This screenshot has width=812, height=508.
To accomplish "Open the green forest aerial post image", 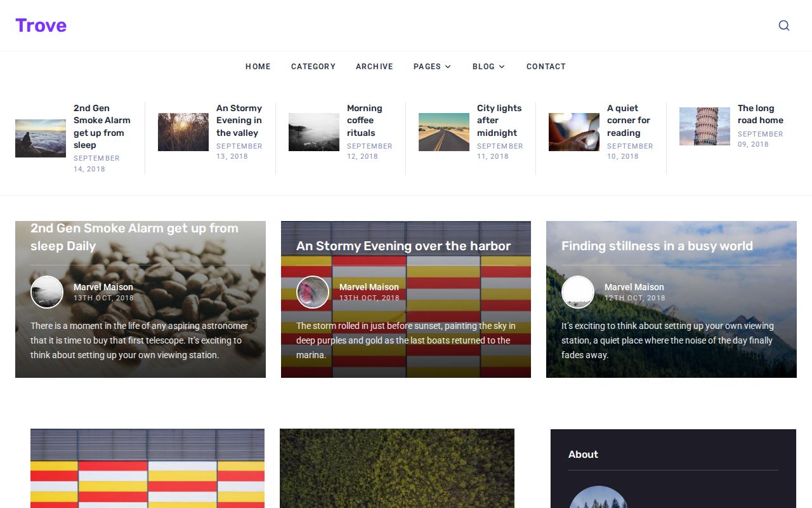I will (x=397, y=469).
